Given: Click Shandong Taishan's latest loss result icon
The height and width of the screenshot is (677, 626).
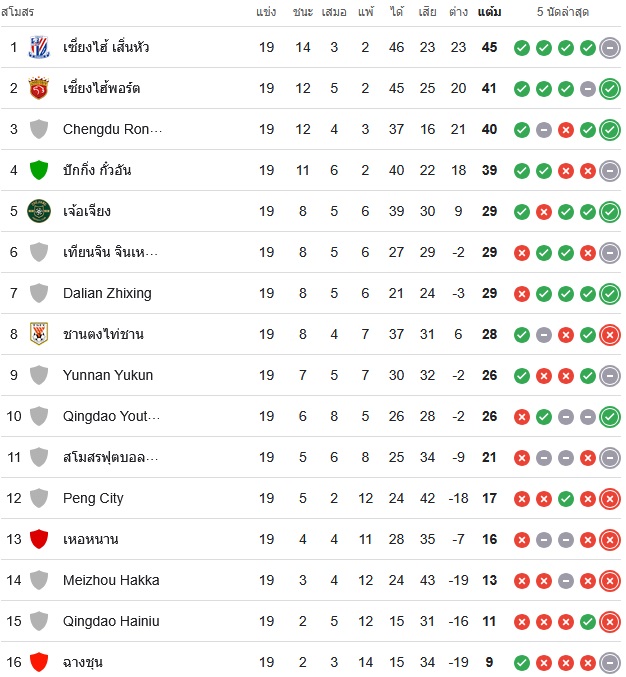Looking at the screenshot, I should [x=610, y=335].
